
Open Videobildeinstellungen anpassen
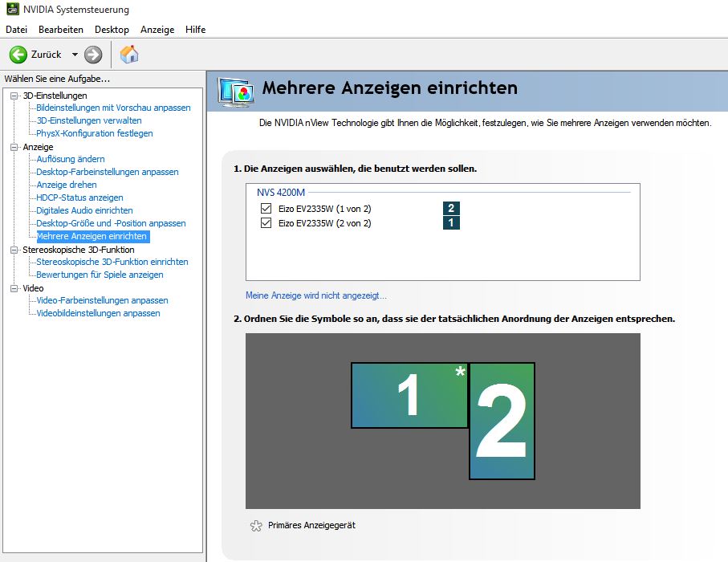98,313
